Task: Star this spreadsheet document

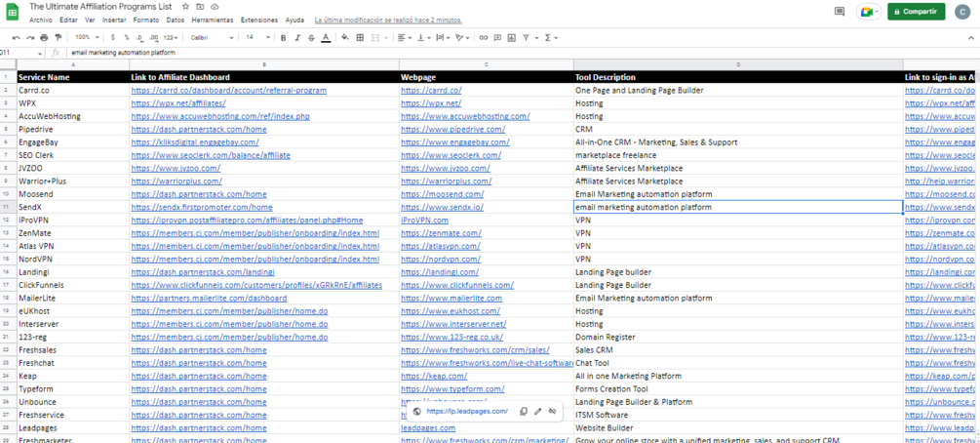Action: click(x=185, y=6)
